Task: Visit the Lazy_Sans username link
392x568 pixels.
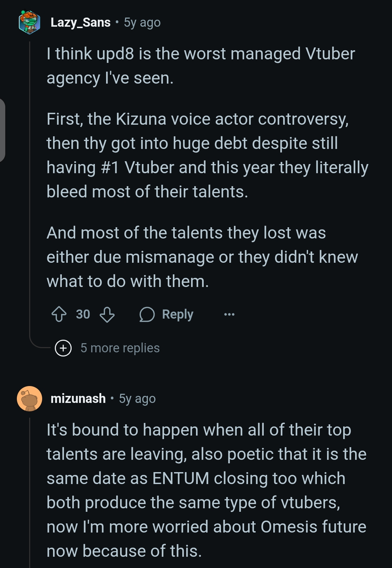Action: [x=80, y=22]
